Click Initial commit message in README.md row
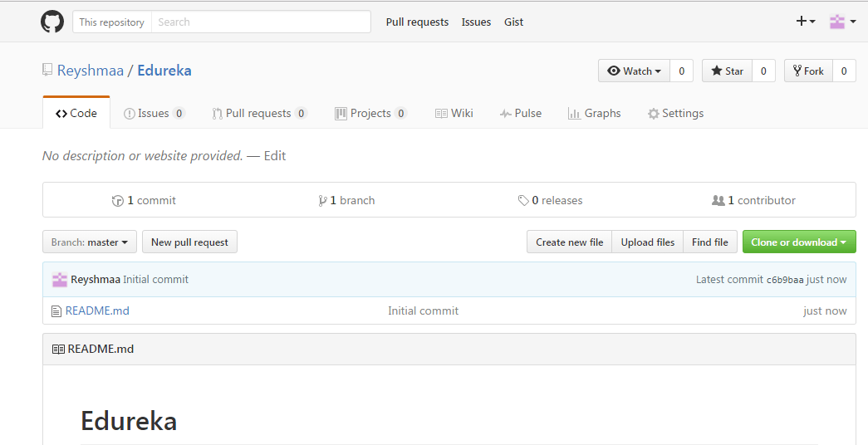 [x=424, y=311]
